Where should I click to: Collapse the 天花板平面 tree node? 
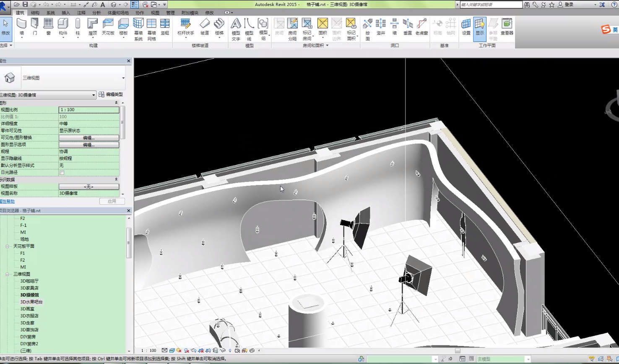point(8,246)
